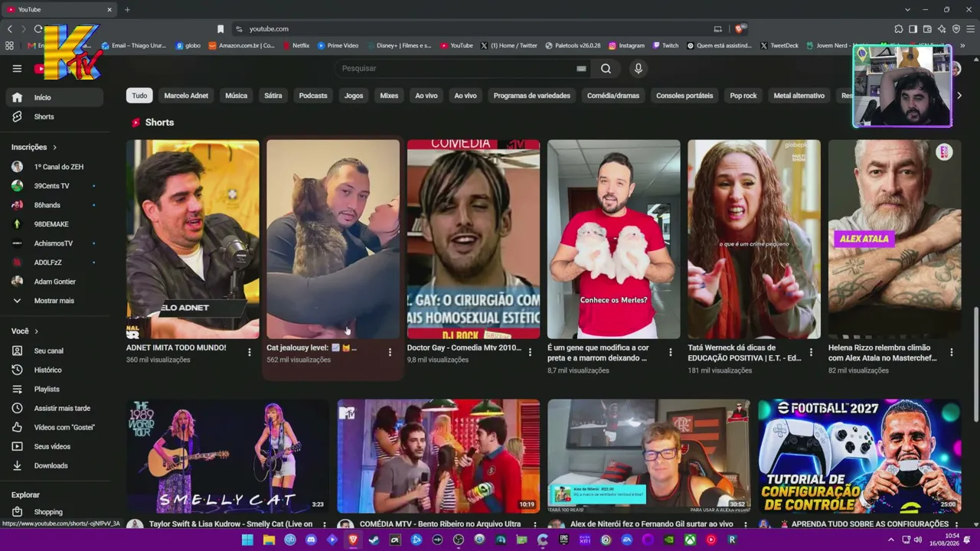Open the TweetDeck bookmark
The width and height of the screenshot is (980, 551).
[x=779, y=45]
